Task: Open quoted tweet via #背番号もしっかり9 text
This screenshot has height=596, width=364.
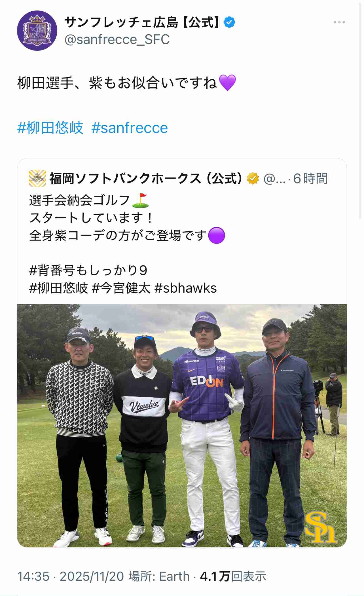Action: click(88, 270)
